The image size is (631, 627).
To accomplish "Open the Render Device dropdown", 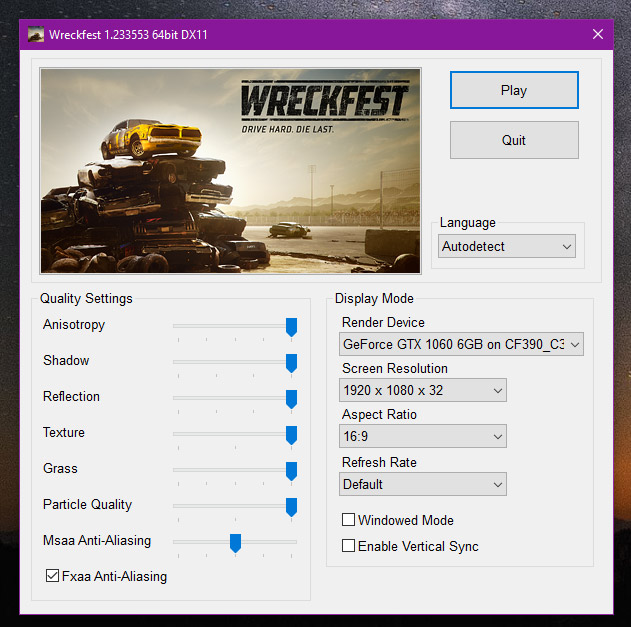I will 461,344.
